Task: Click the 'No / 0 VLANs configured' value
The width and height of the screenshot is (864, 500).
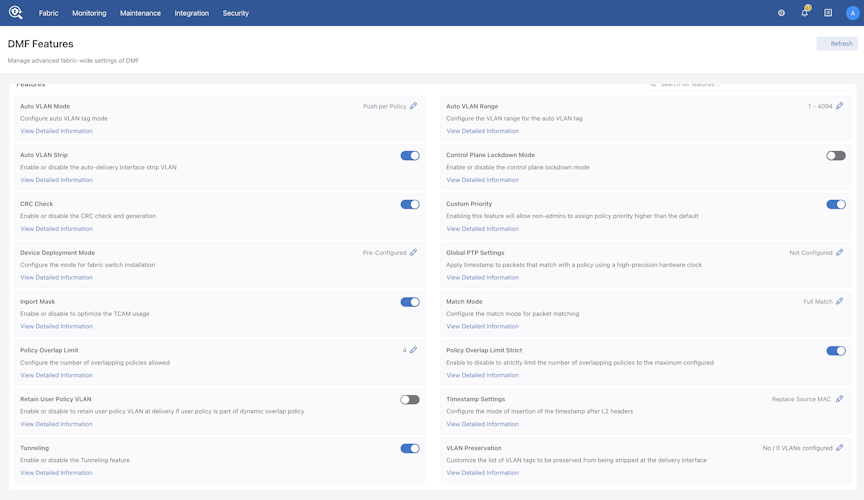Action: click(x=797, y=448)
